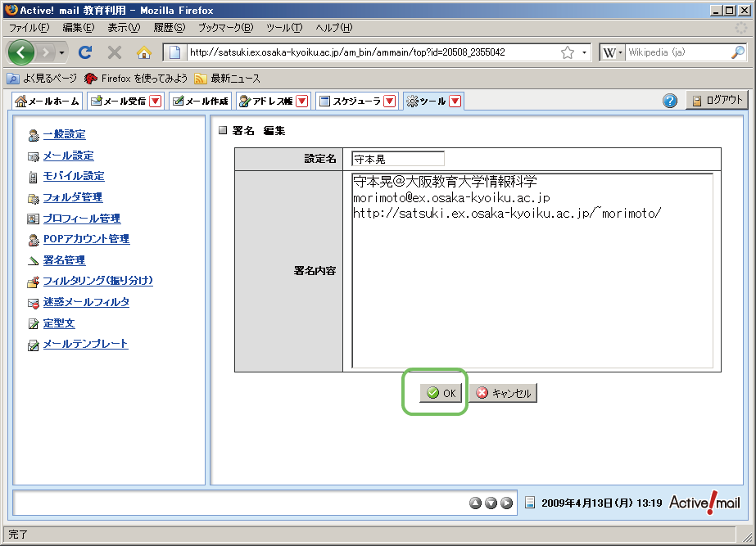Click the Firefox reload page icon

point(85,52)
